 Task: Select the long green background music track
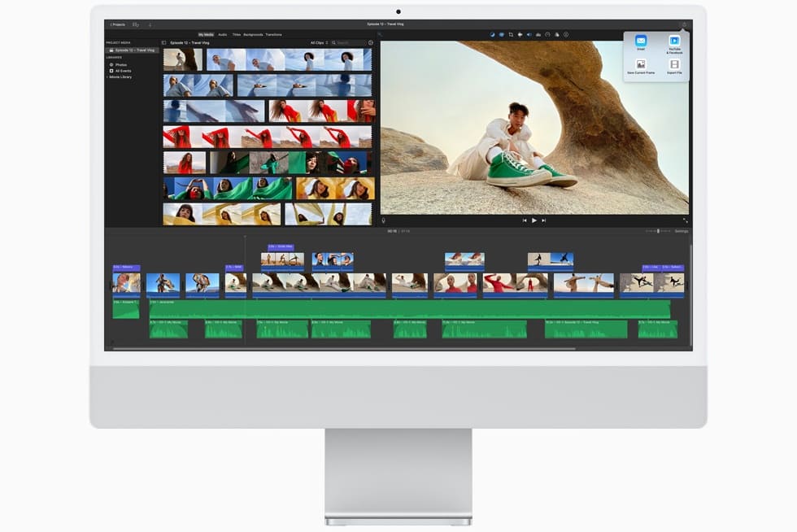pyautogui.click(x=410, y=309)
